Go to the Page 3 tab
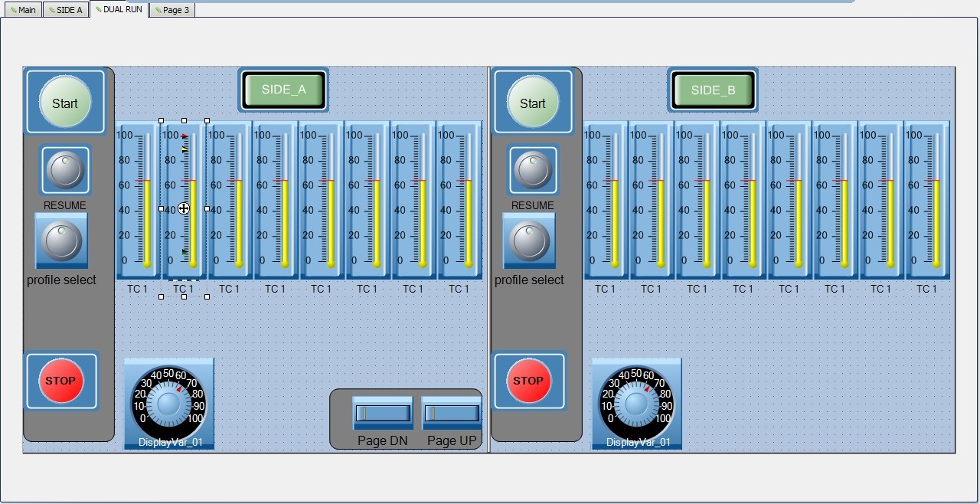 pyautogui.click(x=171, y=10)
